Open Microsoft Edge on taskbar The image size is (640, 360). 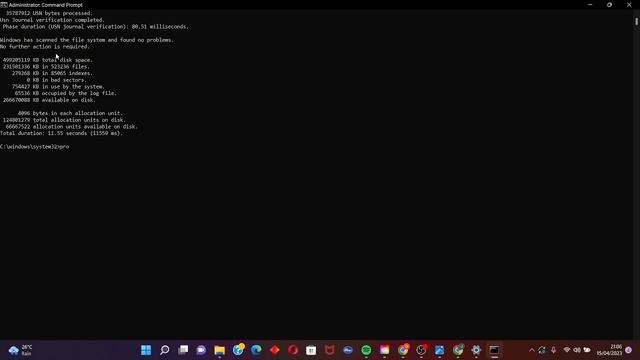[x=256, y=350]
